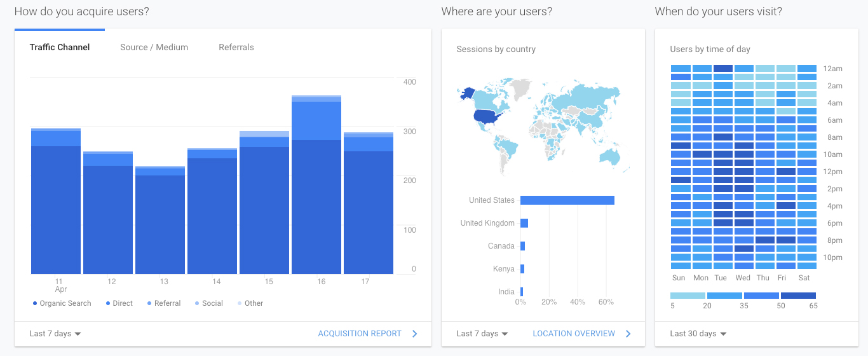Select the Traffic Channel tab
The height and width of the screenshot is (356, 868).
[x=60, y=47]
